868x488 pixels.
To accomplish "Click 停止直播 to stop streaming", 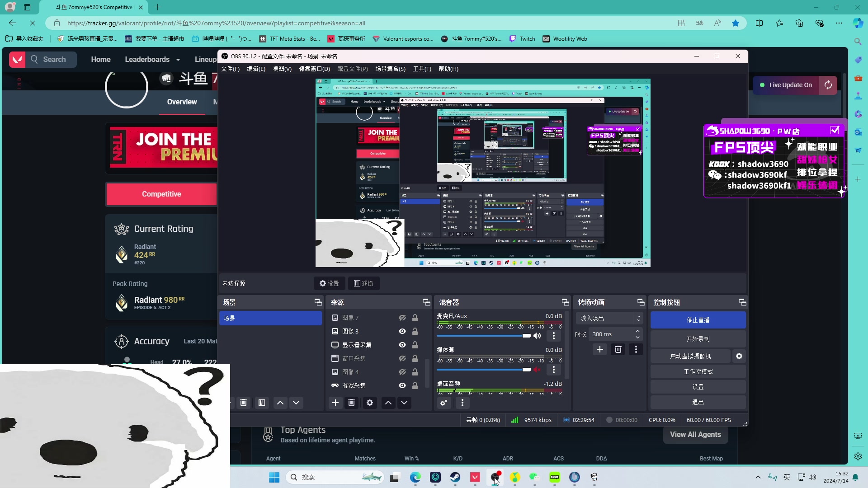I will (698, 320).
